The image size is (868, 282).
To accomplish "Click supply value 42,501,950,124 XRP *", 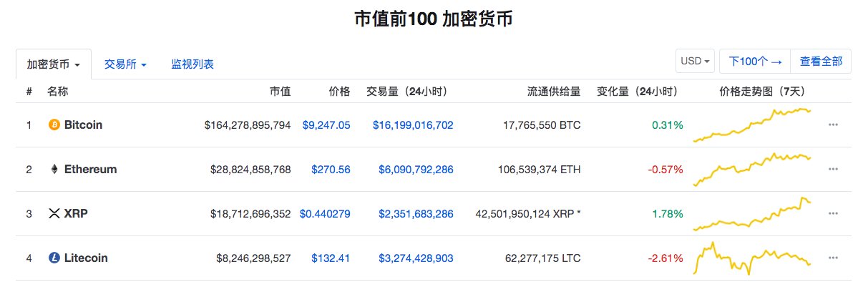I will coord(528,214).
